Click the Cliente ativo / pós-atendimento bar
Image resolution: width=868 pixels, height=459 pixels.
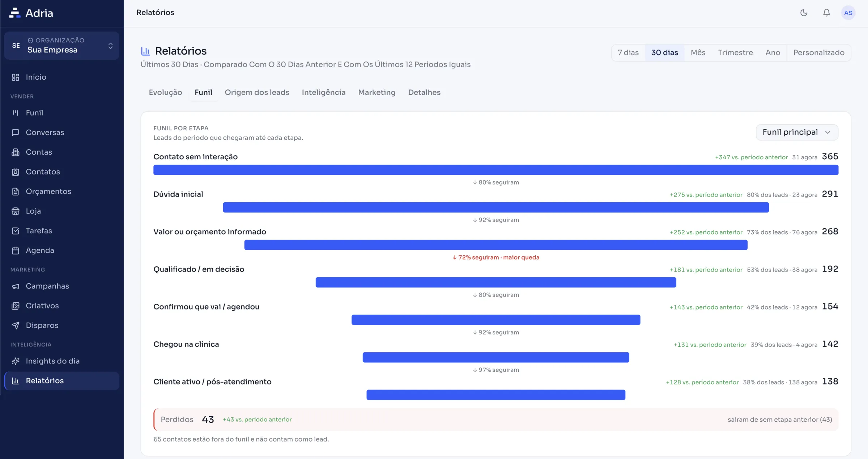click(496, 395)
